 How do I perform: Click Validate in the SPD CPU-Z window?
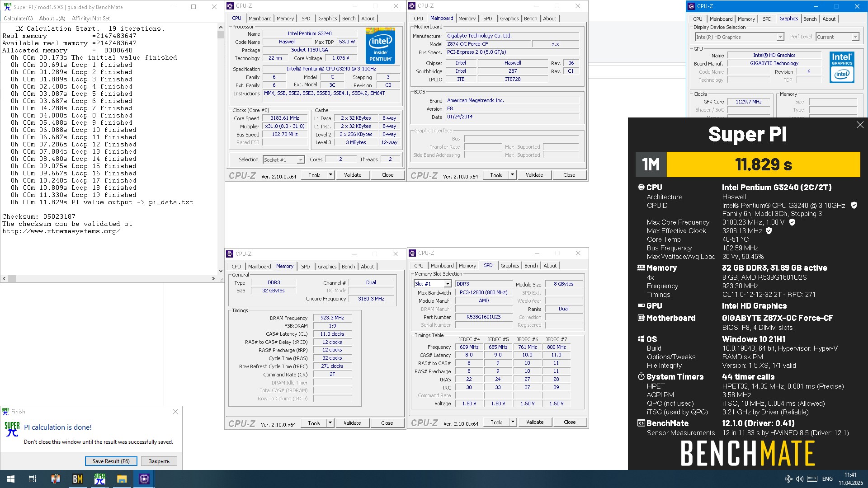pos(535,422)
